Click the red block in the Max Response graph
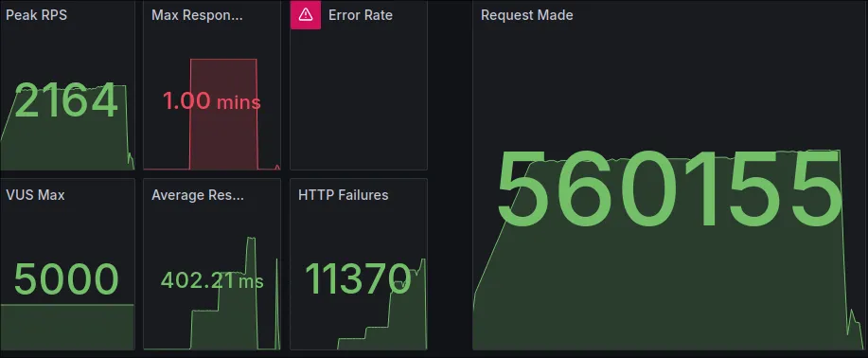The width and height of the screenshot is (868, 358). point(223,114)
